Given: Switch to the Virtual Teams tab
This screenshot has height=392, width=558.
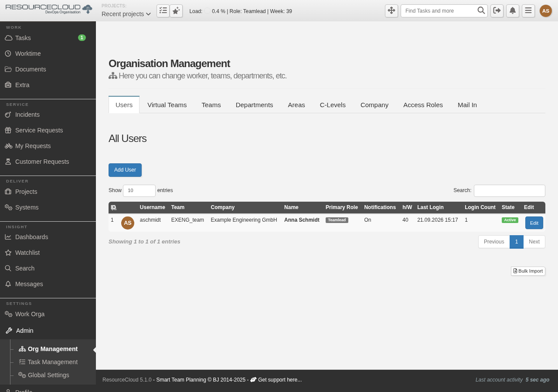Looking at the screenshot, I should pos(167,105).
